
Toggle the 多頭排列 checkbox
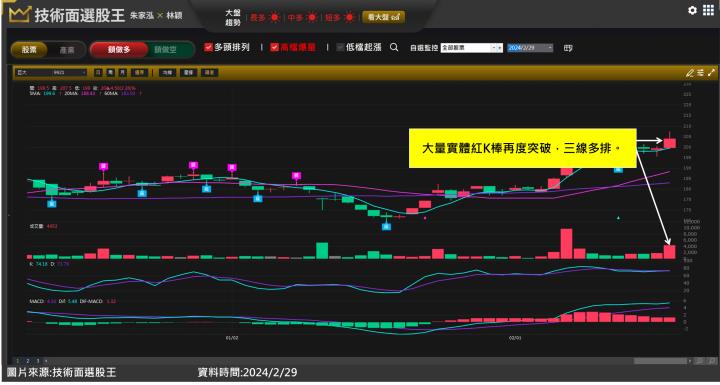(208, 47)
